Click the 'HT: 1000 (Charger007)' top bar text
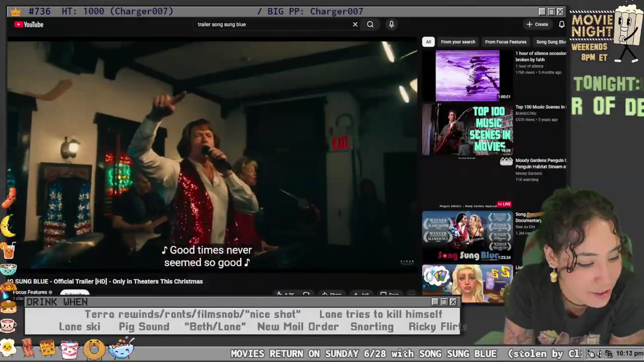Screen dimensions: 644x362 (117, 11)
